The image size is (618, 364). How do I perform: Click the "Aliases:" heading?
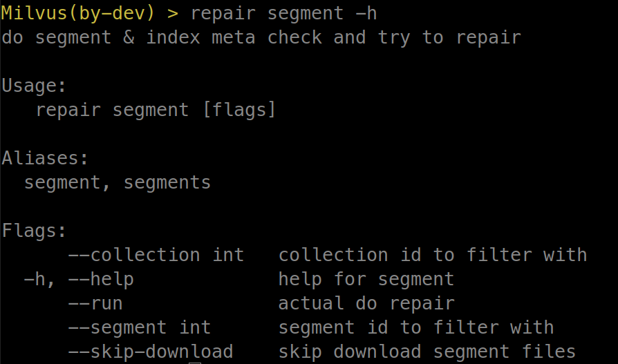[45, 157]
